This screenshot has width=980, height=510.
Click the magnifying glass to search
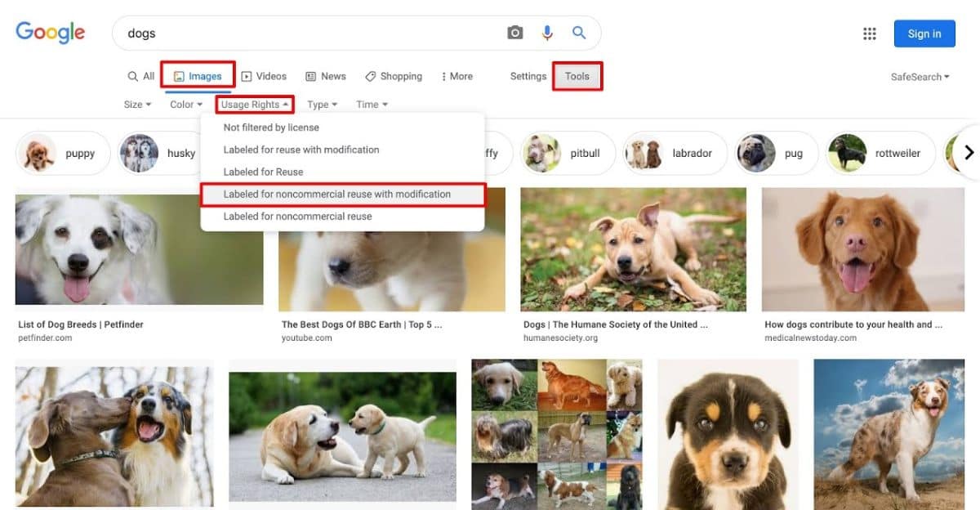point(578,32)
